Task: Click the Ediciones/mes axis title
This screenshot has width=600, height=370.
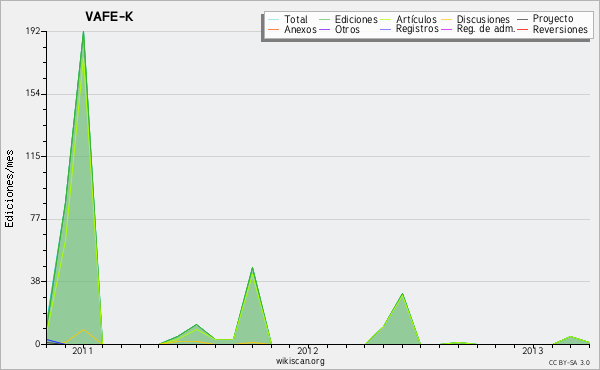Action: [x=9, y=189]
